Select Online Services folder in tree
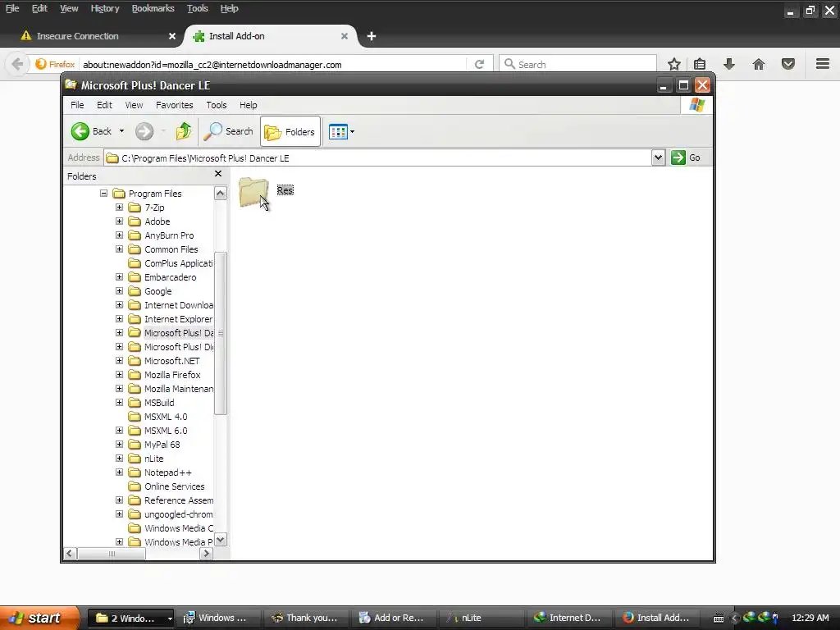The width and height of the screenshot is (840, 630). point(175,486)
